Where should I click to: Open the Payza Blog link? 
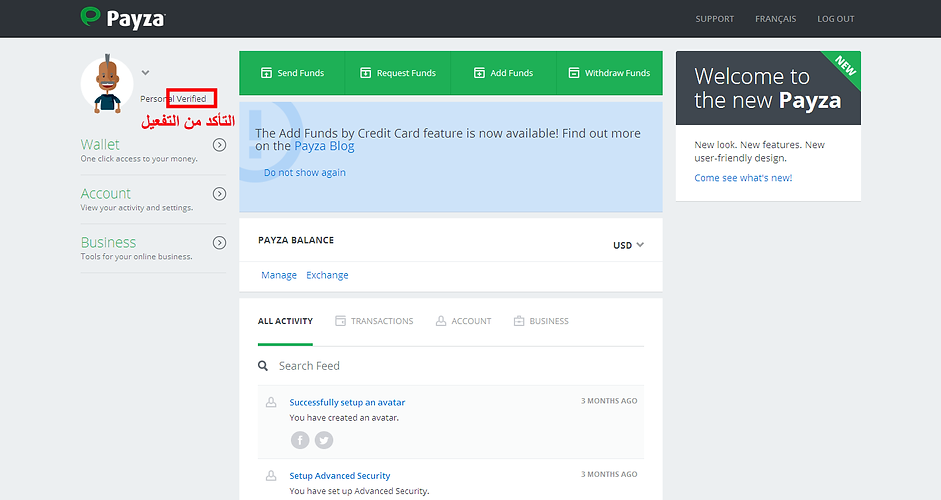324,146
